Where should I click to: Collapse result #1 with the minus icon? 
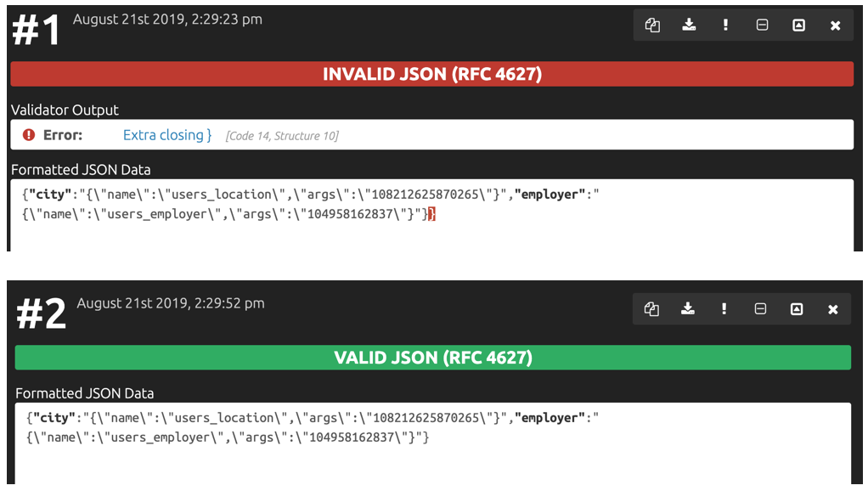(763, 25)
